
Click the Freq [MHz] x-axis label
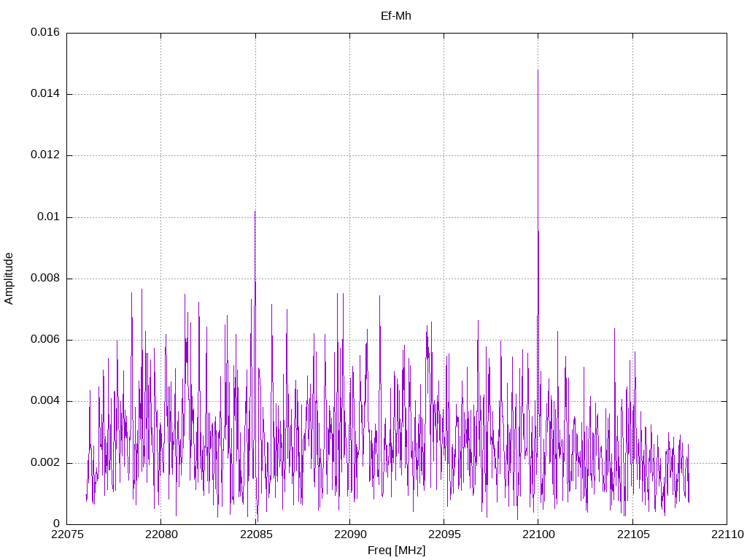396,551
